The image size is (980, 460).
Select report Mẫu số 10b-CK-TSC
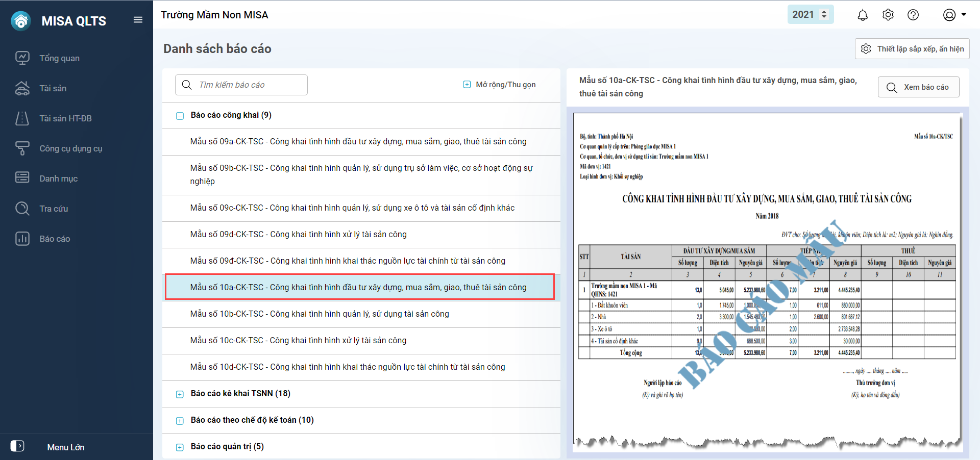pyautogui.click(x=361, y=314)
